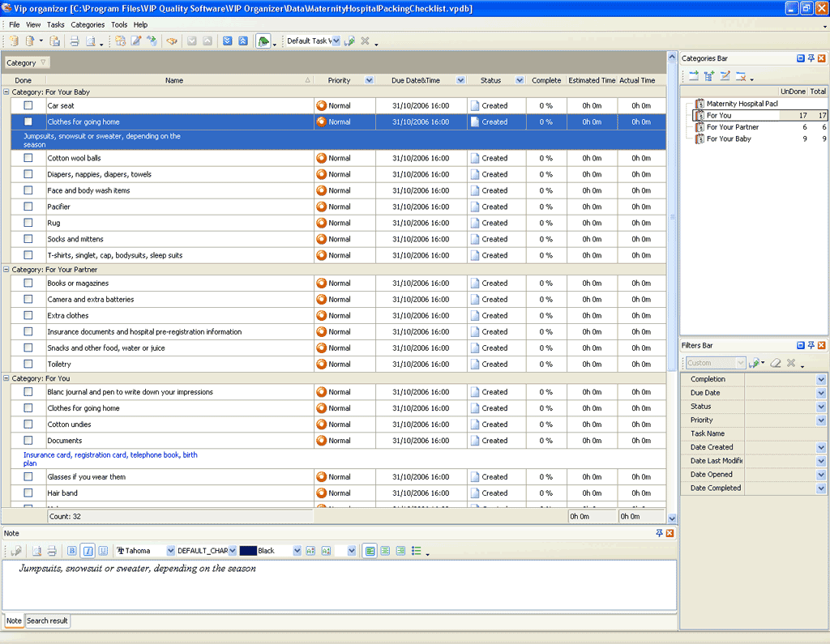Tick the Done checkbox for Toiletry
Screen dimensions: 830x644
28,364
